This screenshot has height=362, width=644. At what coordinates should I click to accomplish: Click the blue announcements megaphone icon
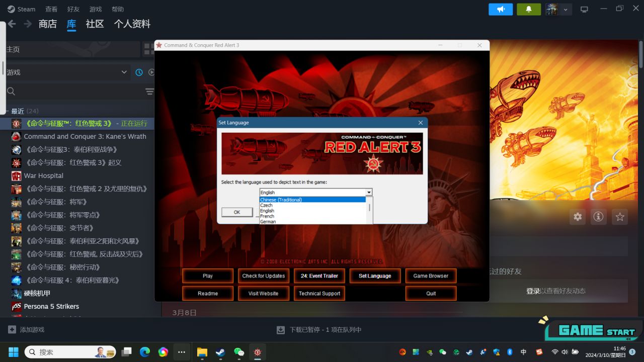tap(501, 9)
